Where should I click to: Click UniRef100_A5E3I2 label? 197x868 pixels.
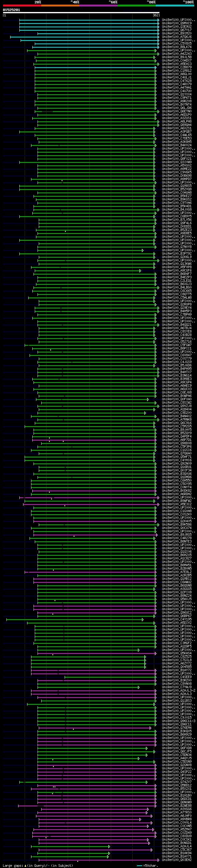click(x=177, y=504)
